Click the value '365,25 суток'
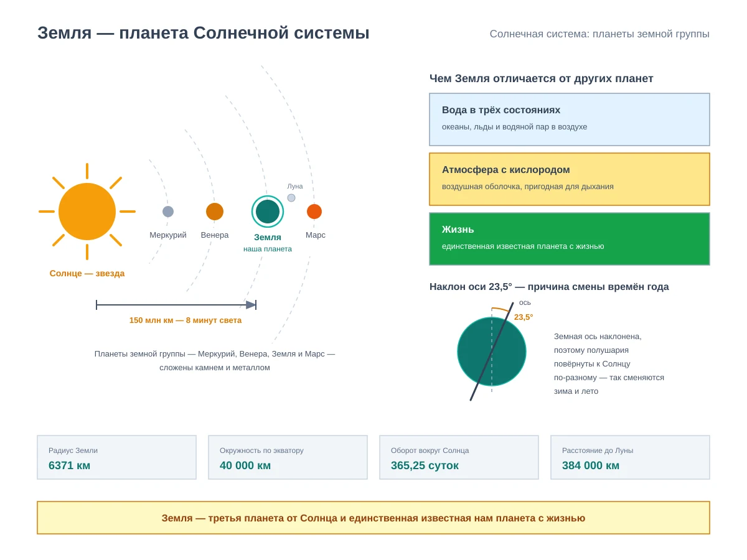747x560 pixels. [x=425, y=465]
